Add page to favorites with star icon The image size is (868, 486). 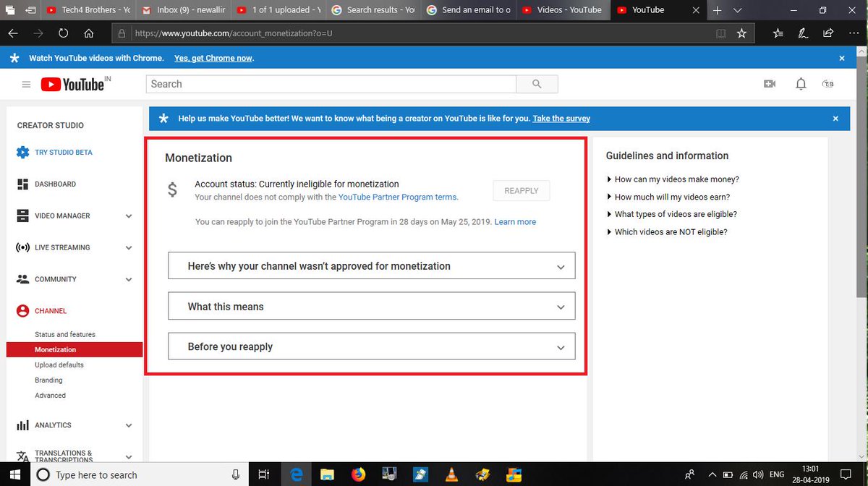coord(741,33)
